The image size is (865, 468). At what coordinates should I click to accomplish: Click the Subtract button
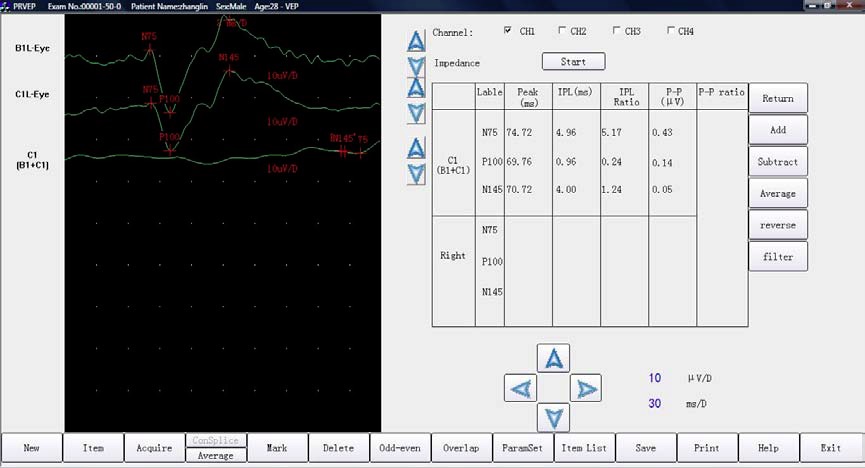pos(778,162)
